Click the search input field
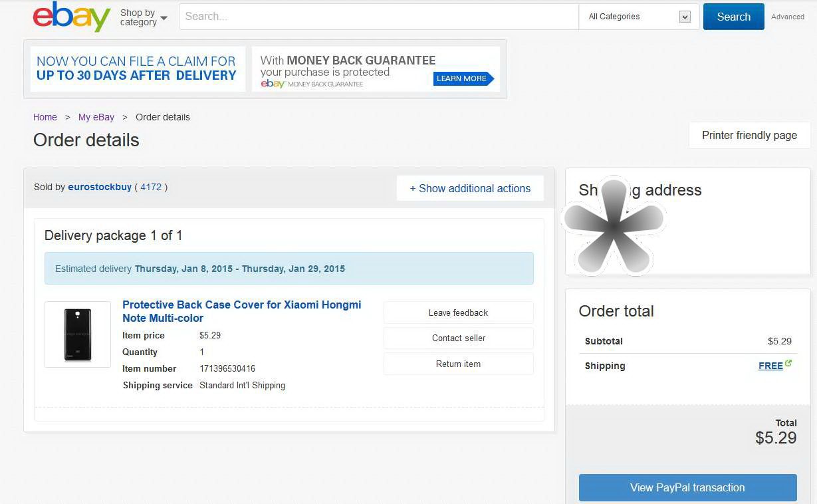Viewport: 817px width, 504px height. pyautogui.click(x=379, y=17)
